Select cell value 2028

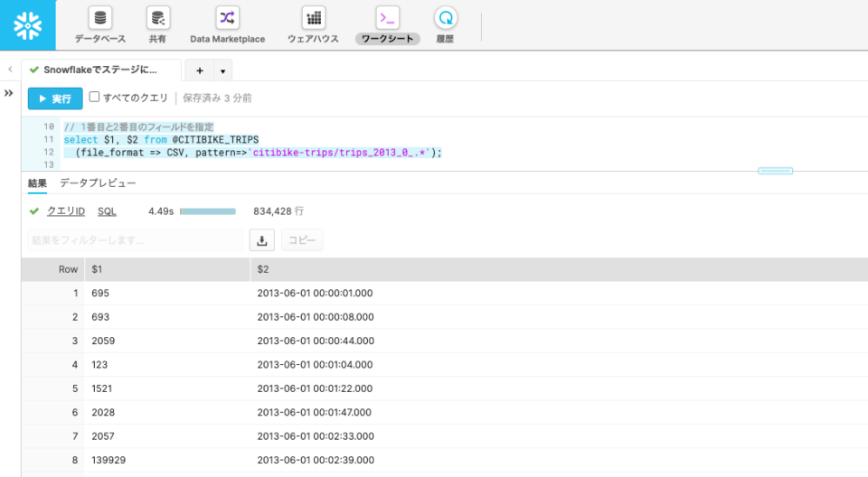pos(103,412)
